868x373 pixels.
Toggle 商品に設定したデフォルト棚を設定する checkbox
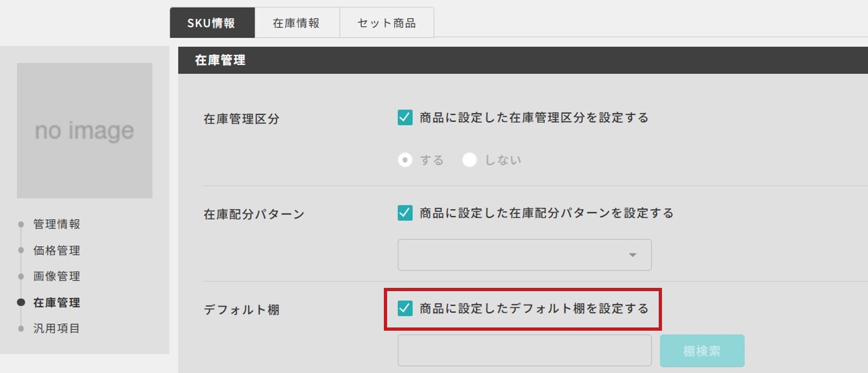405,308
